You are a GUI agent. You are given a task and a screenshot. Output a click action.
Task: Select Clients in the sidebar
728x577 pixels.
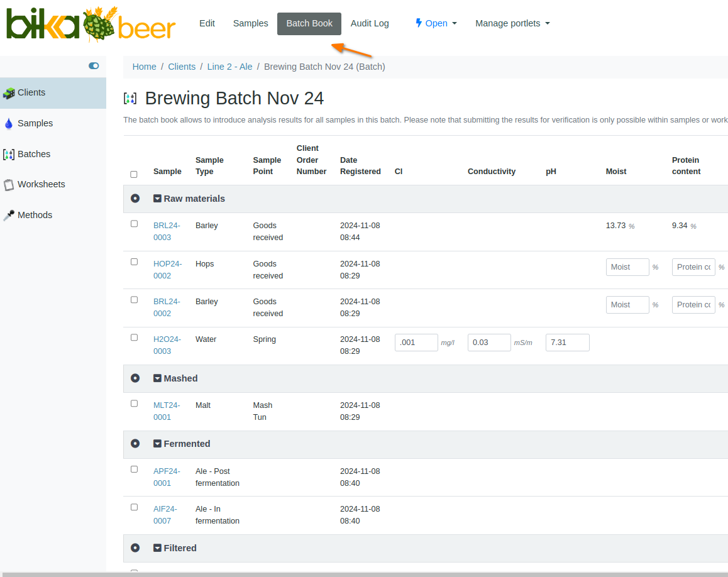click(30, 92)
